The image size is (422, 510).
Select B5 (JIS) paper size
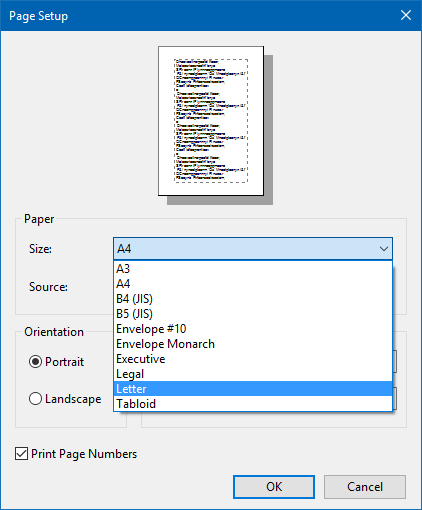253,314
